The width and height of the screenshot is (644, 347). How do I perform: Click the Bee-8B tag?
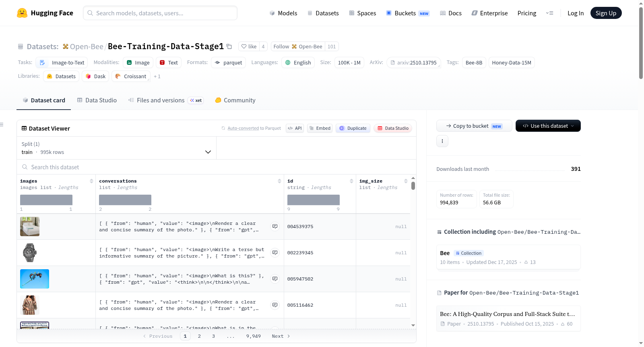tap(474, 62)
